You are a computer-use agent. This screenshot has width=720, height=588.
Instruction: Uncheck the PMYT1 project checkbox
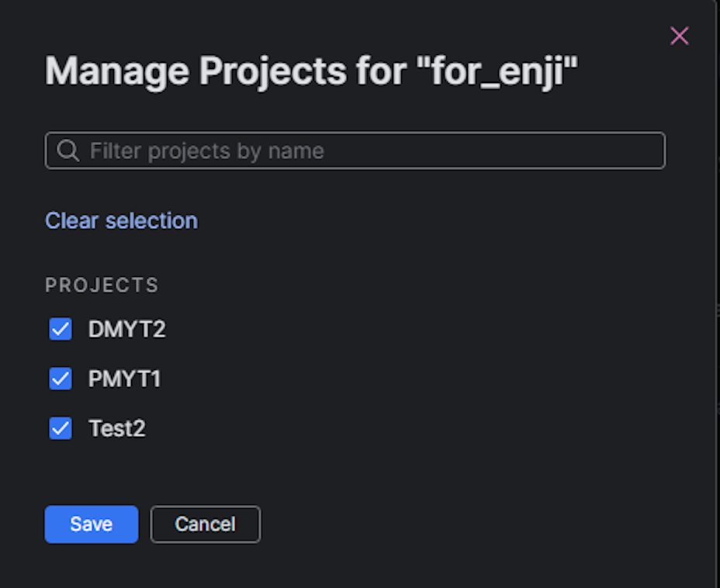tap(61, 379)
